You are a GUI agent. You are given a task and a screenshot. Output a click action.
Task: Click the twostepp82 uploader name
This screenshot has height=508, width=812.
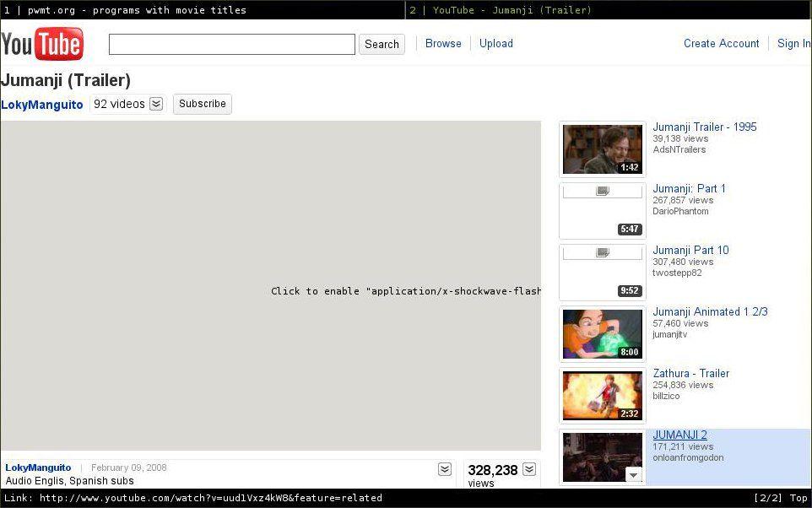677,273
